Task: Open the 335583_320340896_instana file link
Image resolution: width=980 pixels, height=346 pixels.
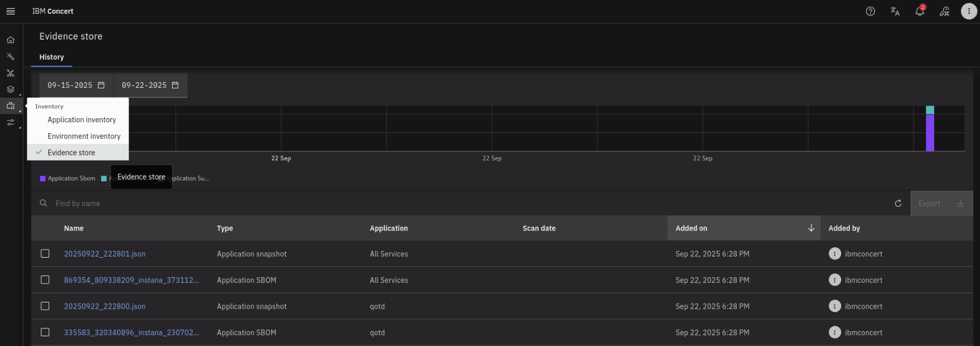Action: tap(131, 333)
